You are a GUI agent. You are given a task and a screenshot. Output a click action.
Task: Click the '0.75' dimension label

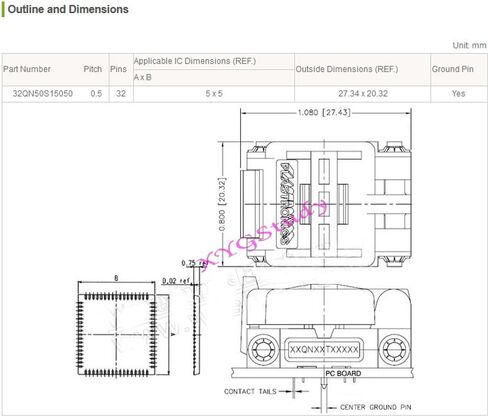[x=188, y=263]
